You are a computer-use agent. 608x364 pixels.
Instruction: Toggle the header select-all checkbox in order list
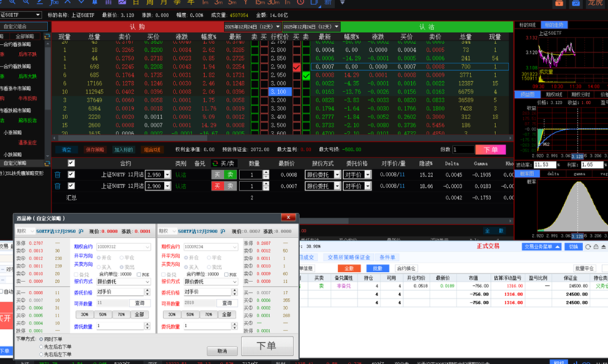pos(71,163)
